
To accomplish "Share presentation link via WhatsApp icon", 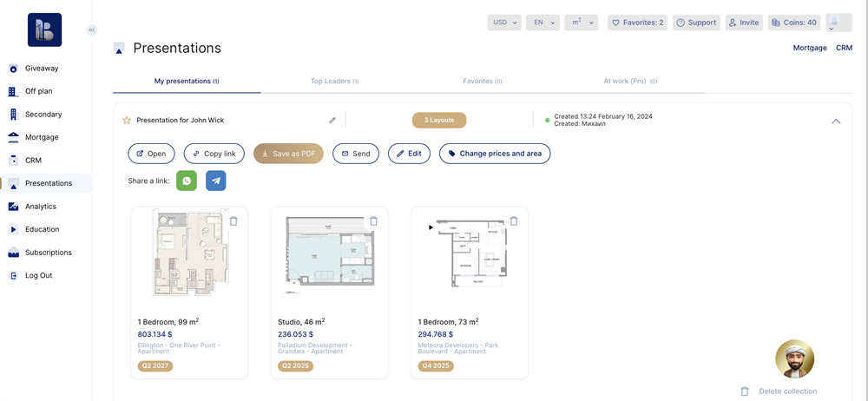I will pyautogui.click(x=187, y=181).
